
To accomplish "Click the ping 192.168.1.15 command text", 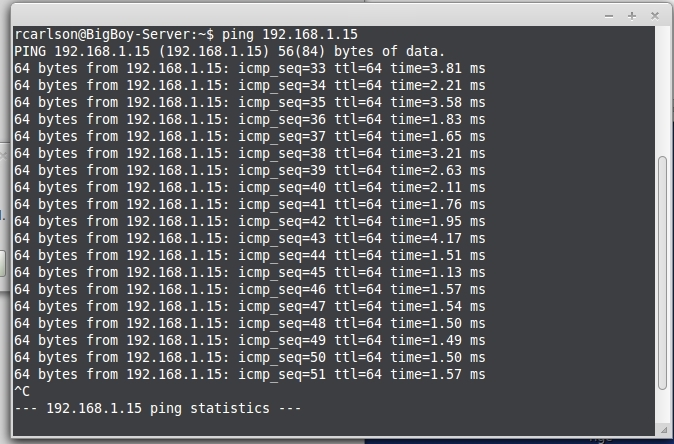I will 289,34.
